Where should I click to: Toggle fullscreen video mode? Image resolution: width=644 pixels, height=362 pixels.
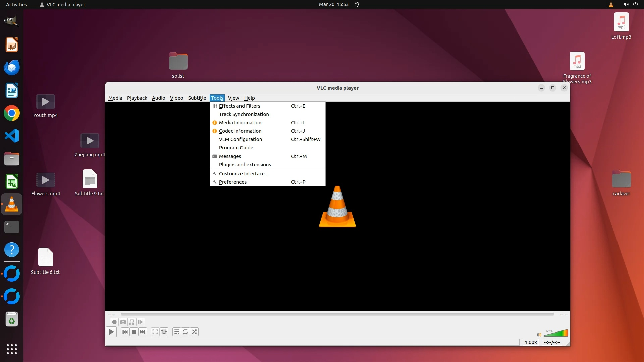tap(155, 332)
